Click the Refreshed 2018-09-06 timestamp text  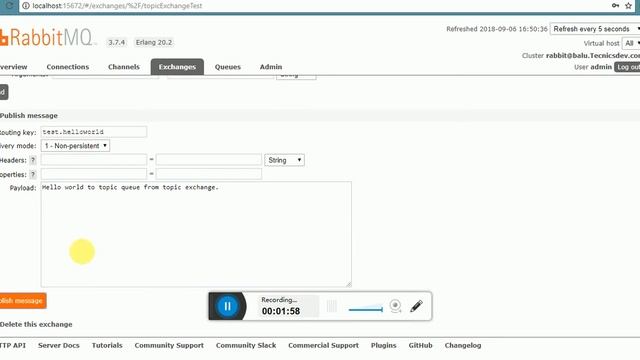[x=497, y=29]
